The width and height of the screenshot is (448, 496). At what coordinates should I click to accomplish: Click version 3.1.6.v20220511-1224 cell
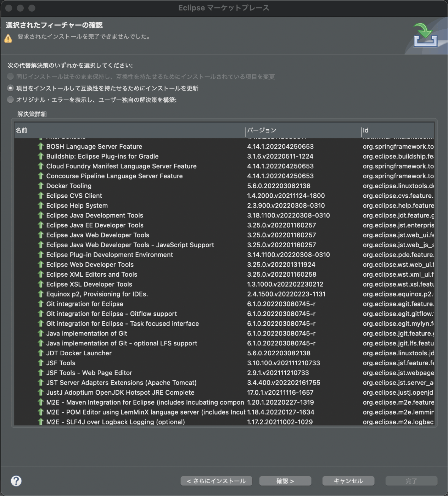click(280, 156)
